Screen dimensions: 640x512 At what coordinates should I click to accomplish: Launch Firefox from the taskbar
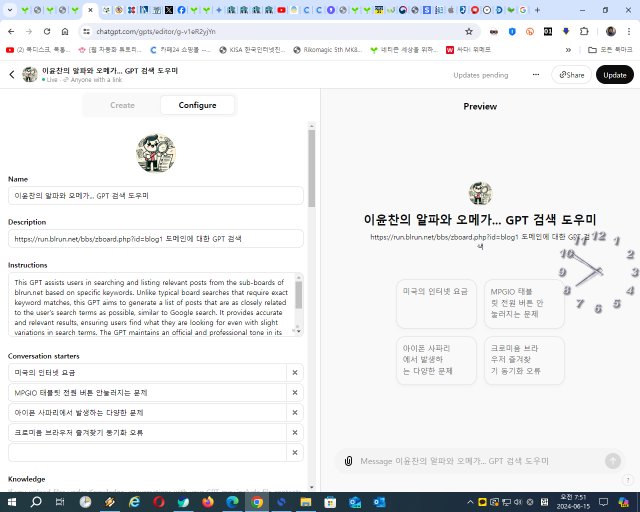tap(208, 502)
